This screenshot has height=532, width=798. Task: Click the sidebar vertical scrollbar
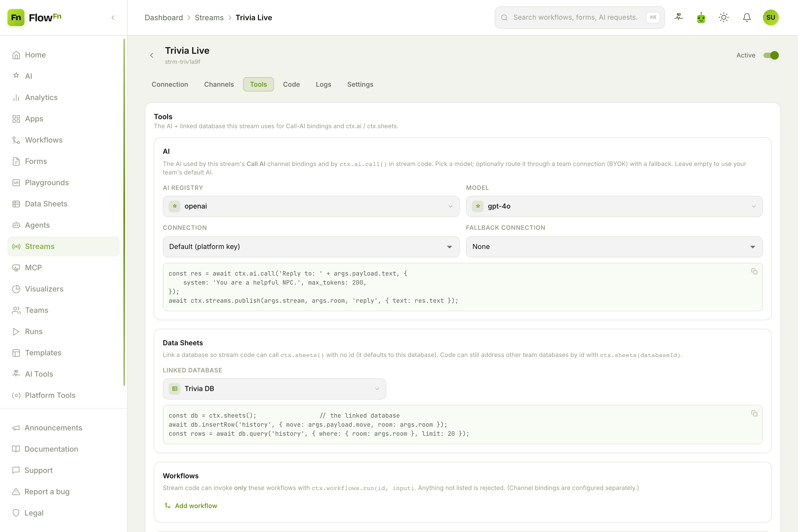tap(124, 212)
